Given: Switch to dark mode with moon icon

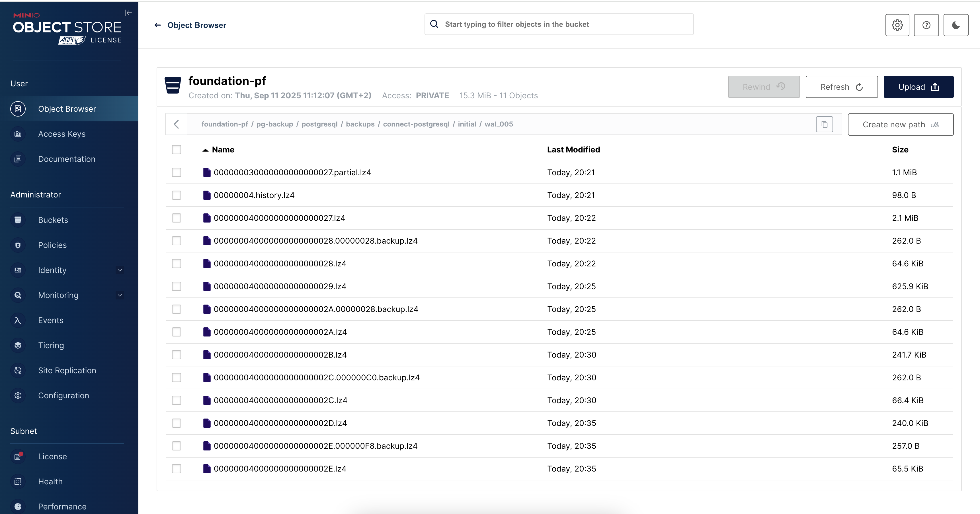Looking at the screenshot, I should click(956, 25).
